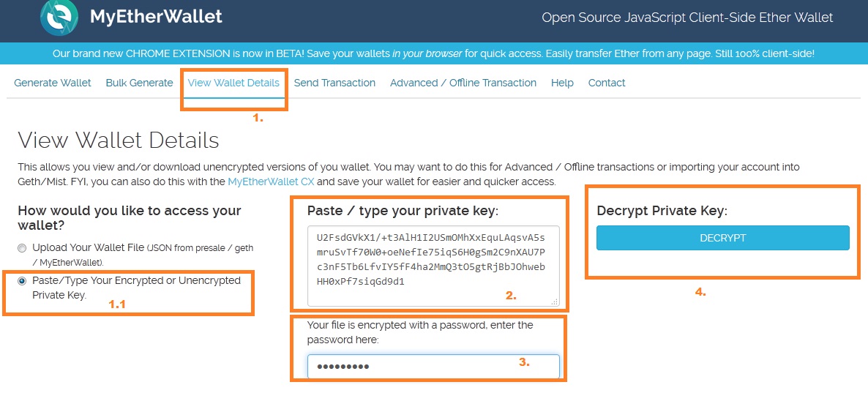The image size is (868, 393).
Task: Click the MyEtherWallet logo icon
Action: [59, 18]
